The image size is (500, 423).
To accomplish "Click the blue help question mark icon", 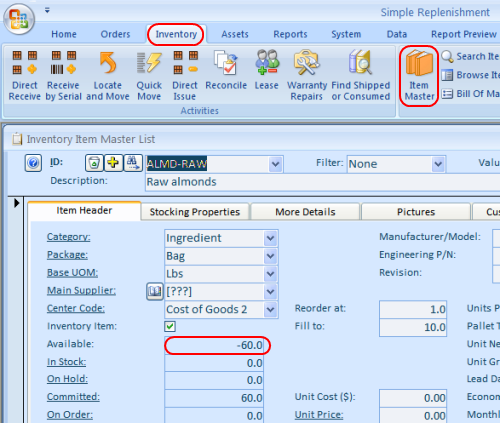I will [x=33, y=163].
